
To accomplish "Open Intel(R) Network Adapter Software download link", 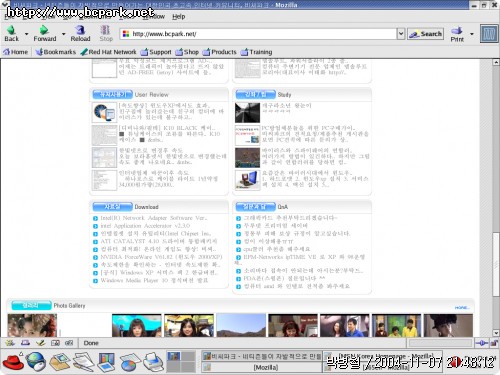I will click(153, 218).
